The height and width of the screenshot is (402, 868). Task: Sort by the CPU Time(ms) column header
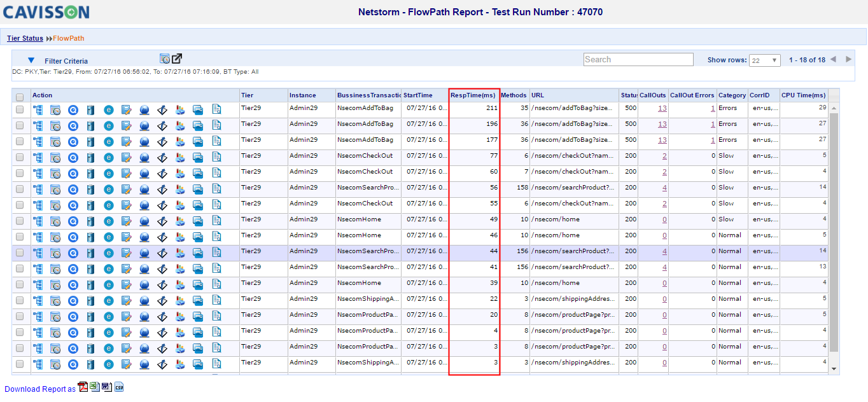pos(804,95)
